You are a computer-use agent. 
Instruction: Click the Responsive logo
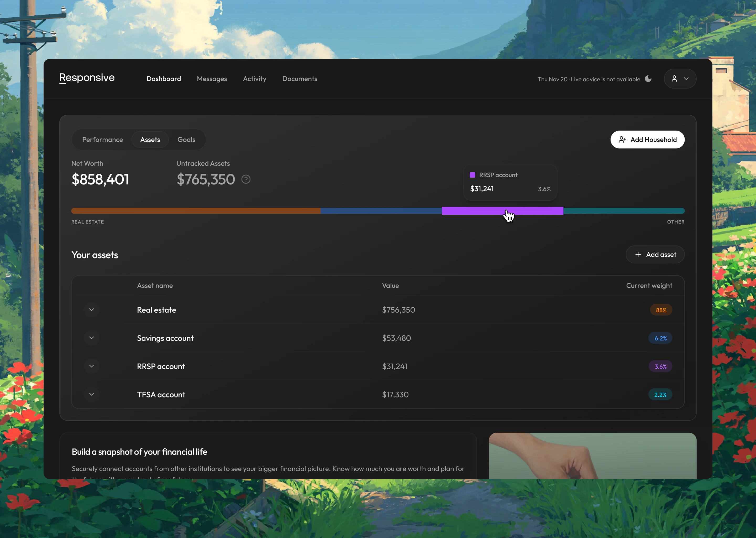[87, 78]
